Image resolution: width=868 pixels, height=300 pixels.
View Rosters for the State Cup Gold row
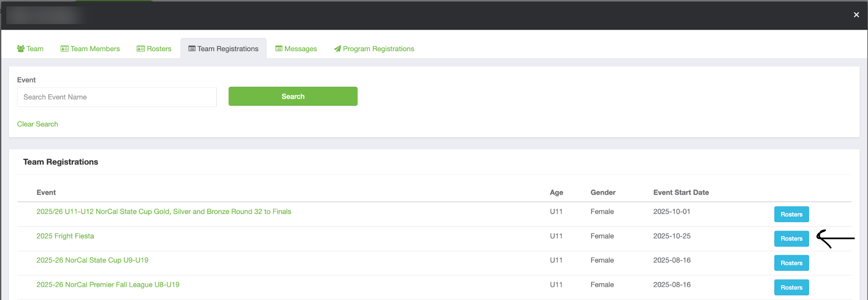(791, 214)
